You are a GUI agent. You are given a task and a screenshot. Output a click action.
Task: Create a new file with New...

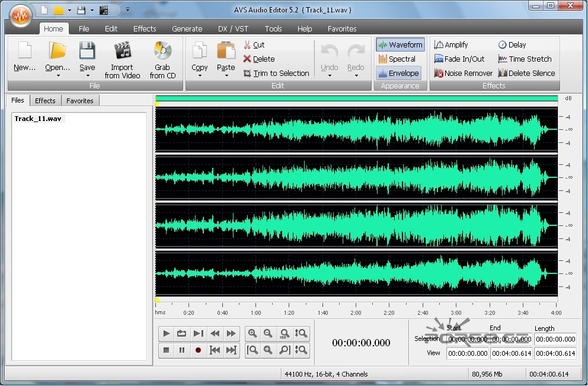click(x=25, y=56)
